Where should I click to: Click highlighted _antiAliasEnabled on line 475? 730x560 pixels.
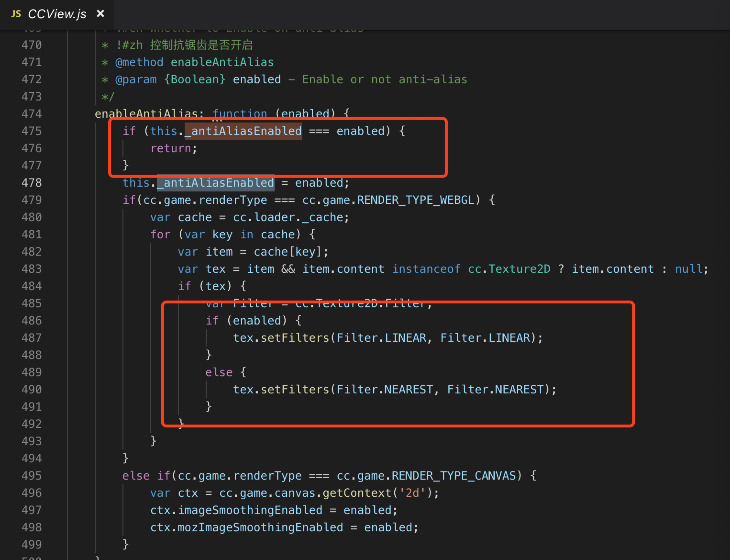point(243,131)
